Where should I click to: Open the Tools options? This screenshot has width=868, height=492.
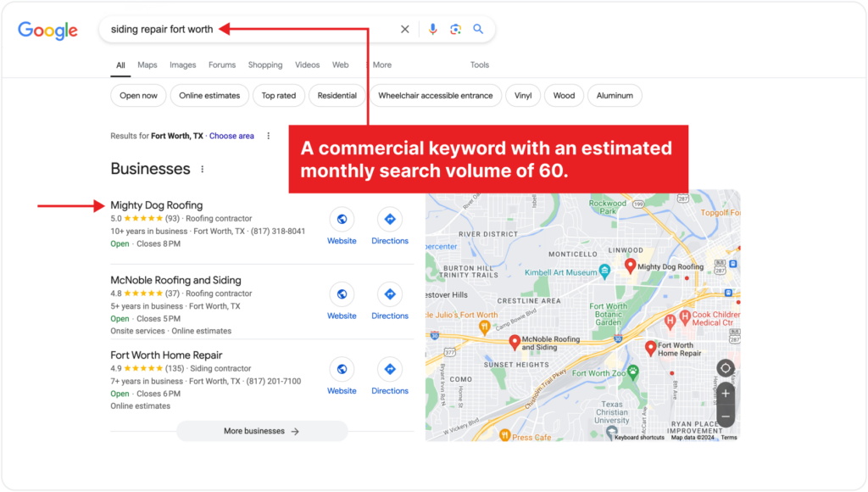coord(480,64)
